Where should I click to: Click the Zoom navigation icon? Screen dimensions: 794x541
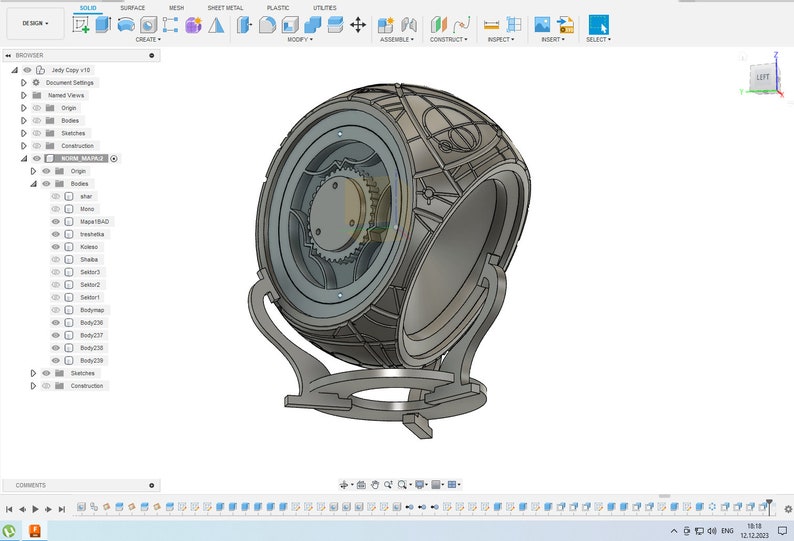[x=388, y=485]
